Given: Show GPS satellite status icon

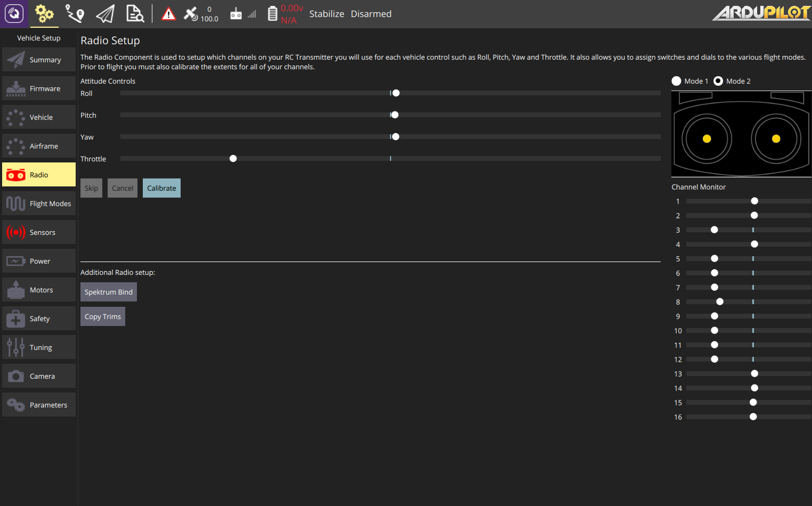Looking at the screenshot, I should [191, 14].
